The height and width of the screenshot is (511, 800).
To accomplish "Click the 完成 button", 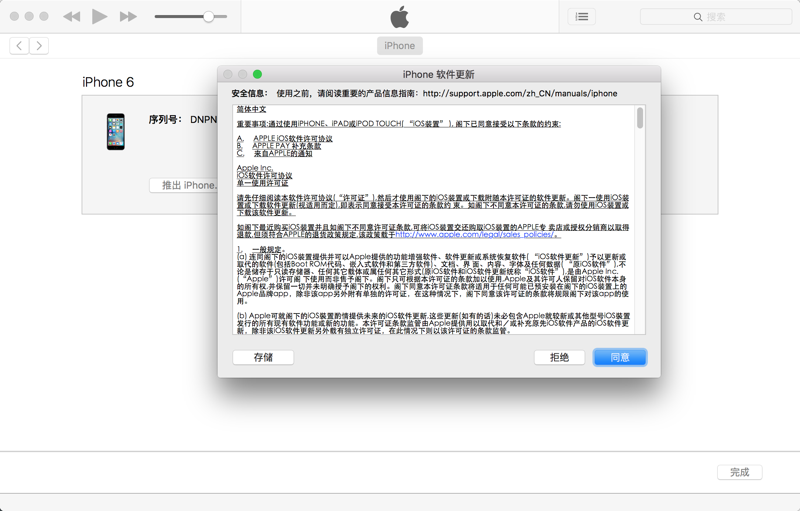I will [739, 472].
